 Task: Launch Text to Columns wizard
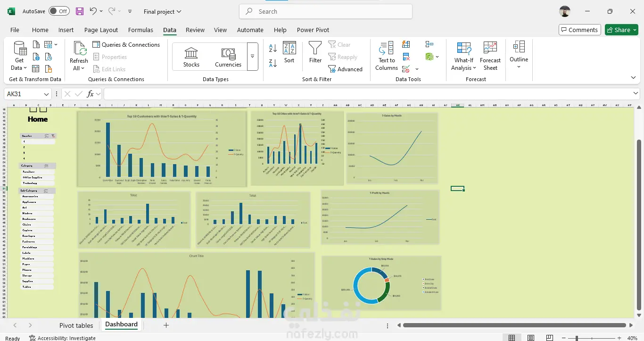[x=387, y=56]
